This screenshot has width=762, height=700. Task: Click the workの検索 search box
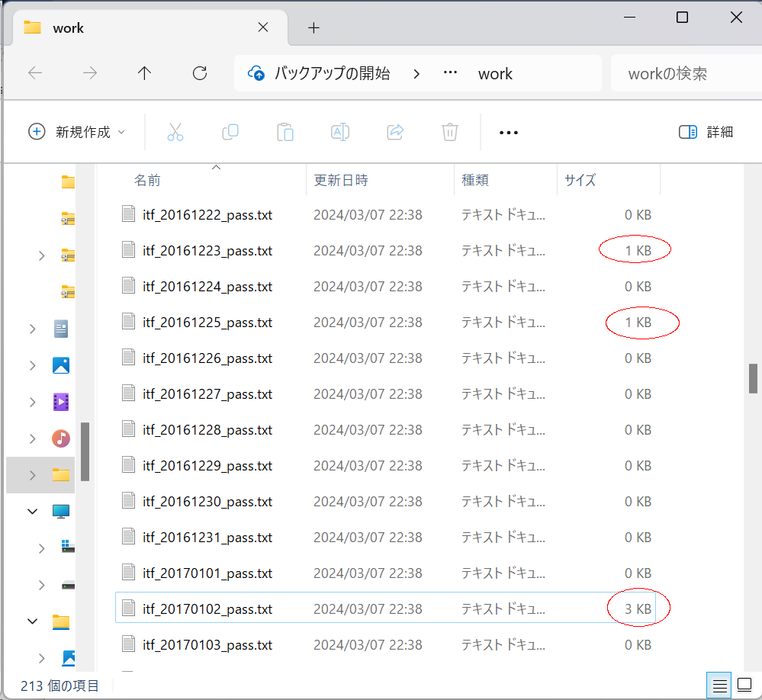686,73
